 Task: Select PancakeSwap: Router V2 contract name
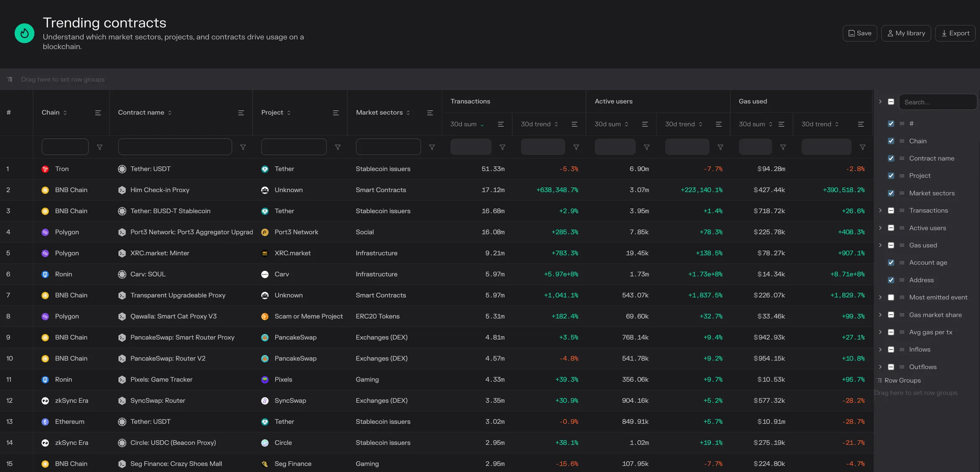[168, 359]
